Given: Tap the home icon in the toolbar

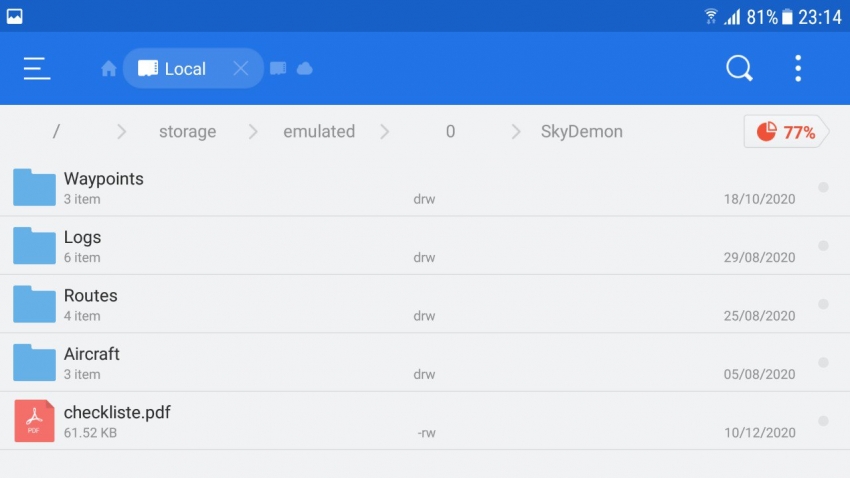Looking at the screenshot, I should [109, 69].
